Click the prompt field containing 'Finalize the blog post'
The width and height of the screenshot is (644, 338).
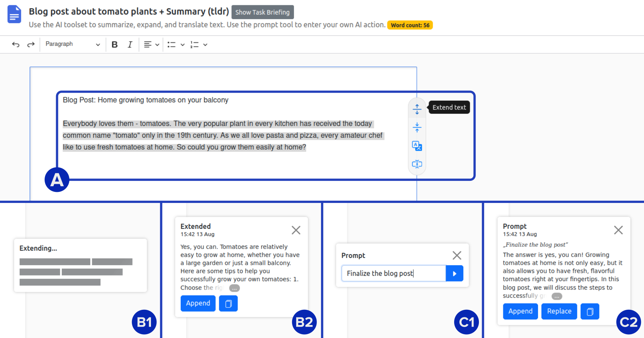393,274
